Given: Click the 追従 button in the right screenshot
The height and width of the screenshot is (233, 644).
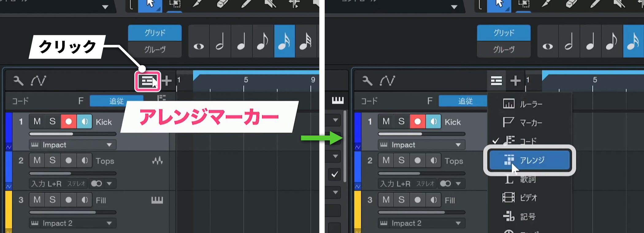Looking at the screenshot, I should click(x=465, y=101).
